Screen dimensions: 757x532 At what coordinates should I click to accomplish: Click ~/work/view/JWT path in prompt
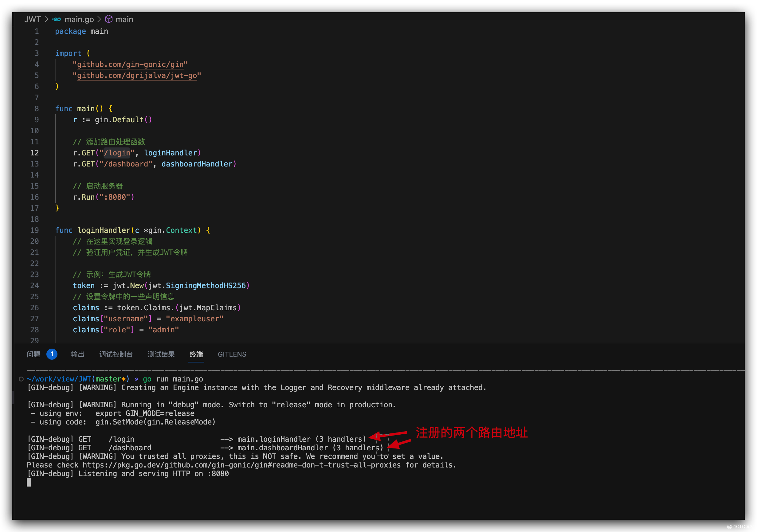[x=59, y=379]
